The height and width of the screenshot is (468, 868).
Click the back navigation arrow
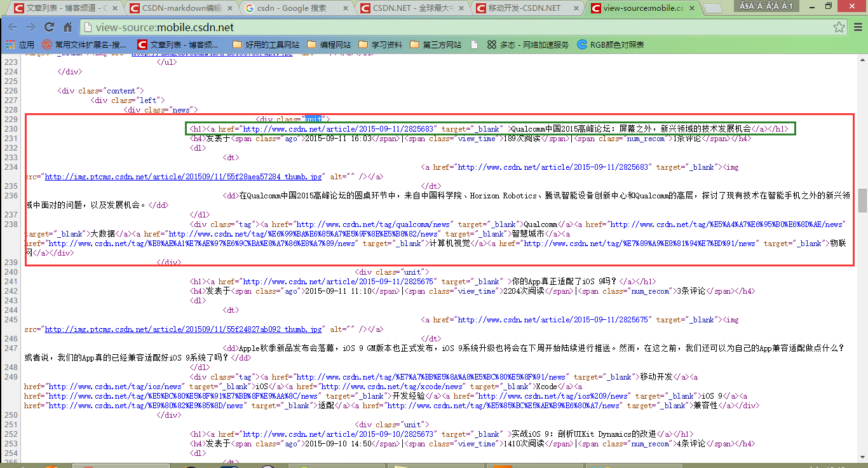(13, 28)
